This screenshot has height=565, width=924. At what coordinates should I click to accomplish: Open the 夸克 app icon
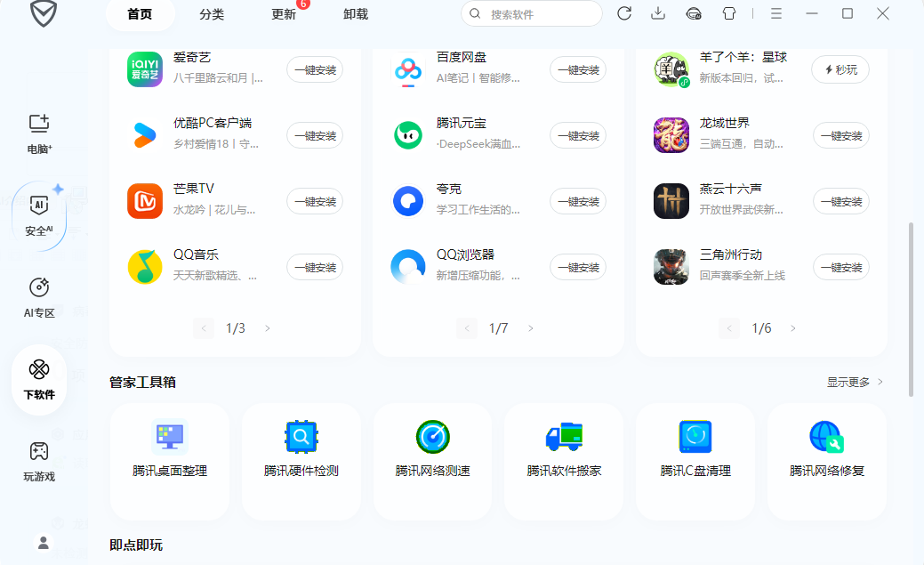pyautogui.click(x=408, y=201)
